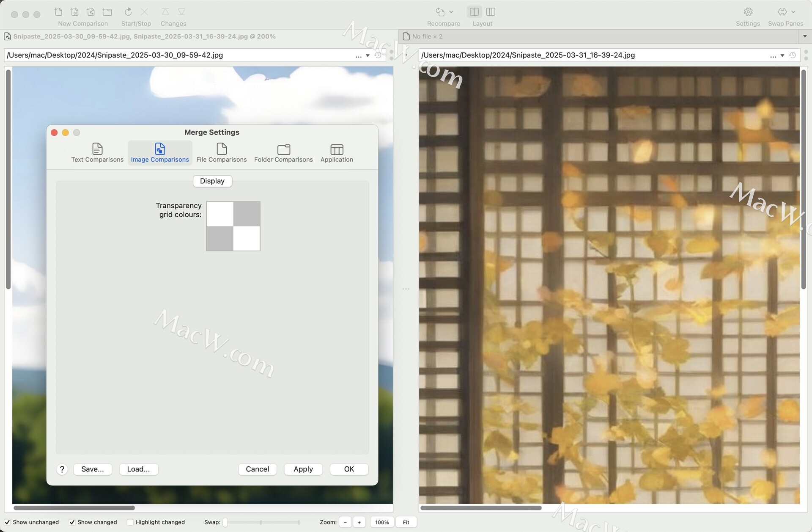Screen dimensions: 812x532
Task: Click the Application window icon
Action: tap(337, 149)
